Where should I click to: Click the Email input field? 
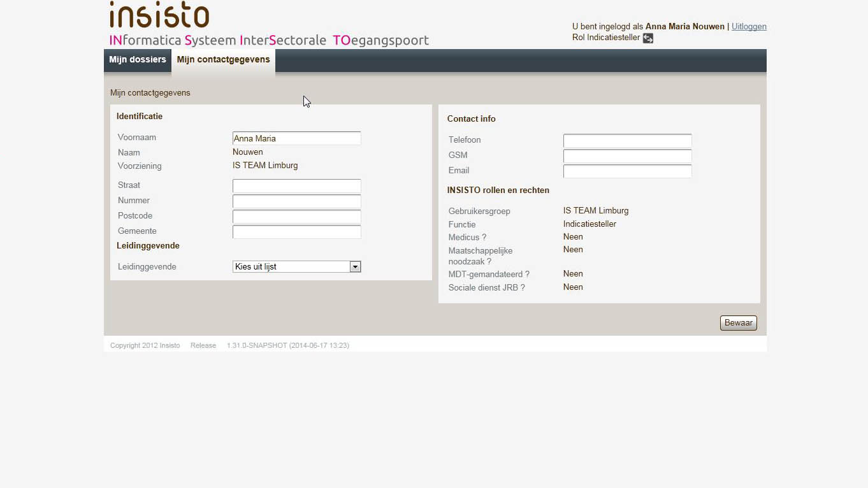(628, 171)
